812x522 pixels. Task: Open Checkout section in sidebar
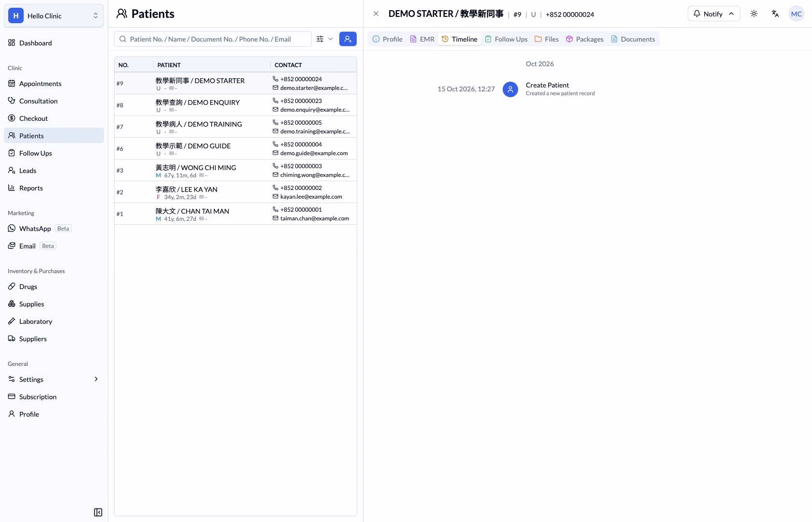[54, 118]
